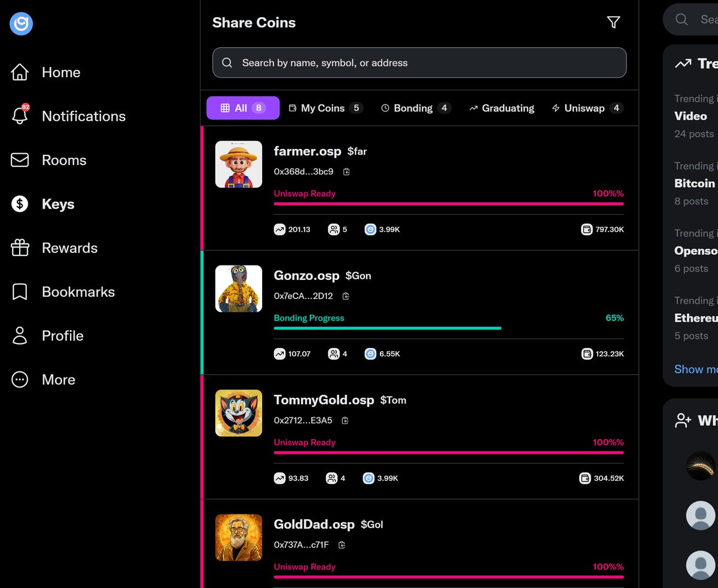Click the 65% bonding percentage on Gonzo.osp
718x588 pixels.
(614, 318)
